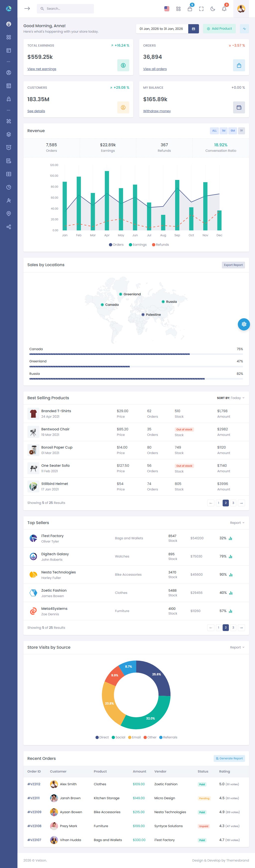Open the See details link in Customers card
The width and height of the screenshot is (255, 868).
click(x=36, y=111)
